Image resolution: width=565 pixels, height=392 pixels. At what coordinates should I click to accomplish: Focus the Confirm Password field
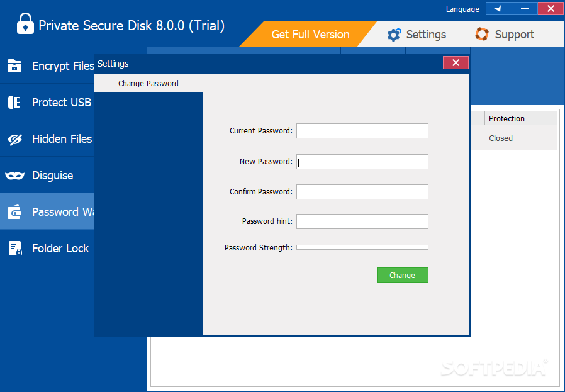(x=362, y=192)
